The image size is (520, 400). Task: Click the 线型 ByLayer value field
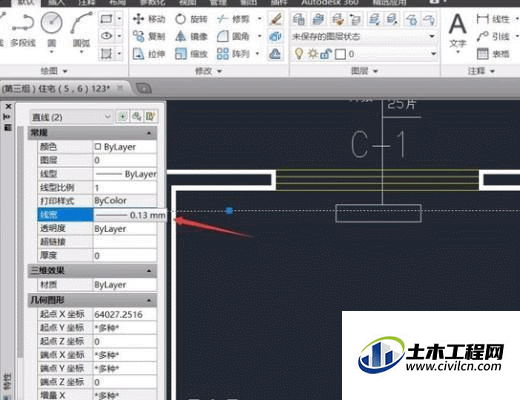pyautogui.click(x=125, y=174)
